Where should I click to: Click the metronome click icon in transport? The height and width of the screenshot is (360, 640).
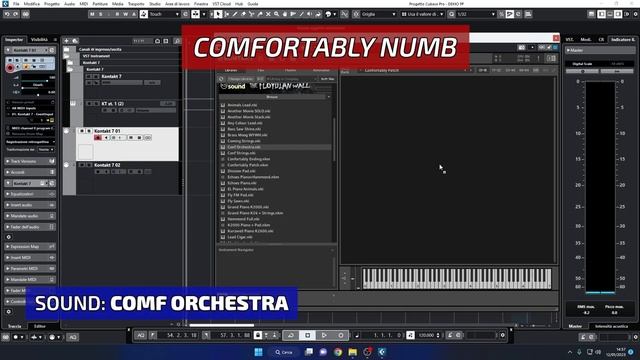click(x=450, y=335)
